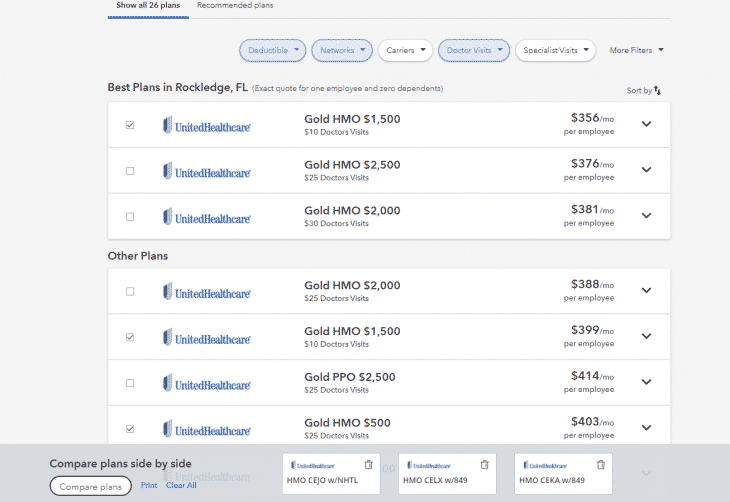The width and height of the screenshot is (730, 502).
Task: Select the HMO CELX w/849 comparison card
Action: pos(447,474)
